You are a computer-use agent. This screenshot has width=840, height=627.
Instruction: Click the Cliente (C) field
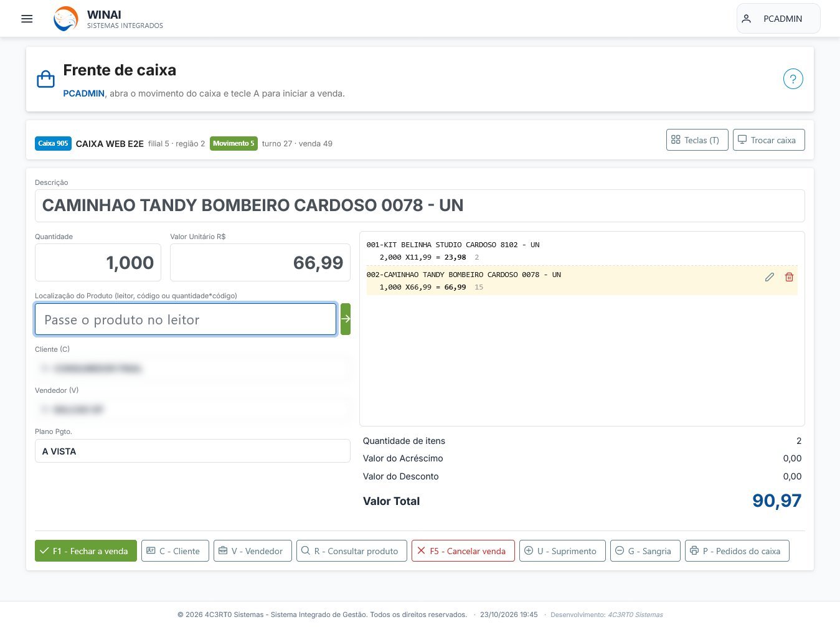coord(192,369)
